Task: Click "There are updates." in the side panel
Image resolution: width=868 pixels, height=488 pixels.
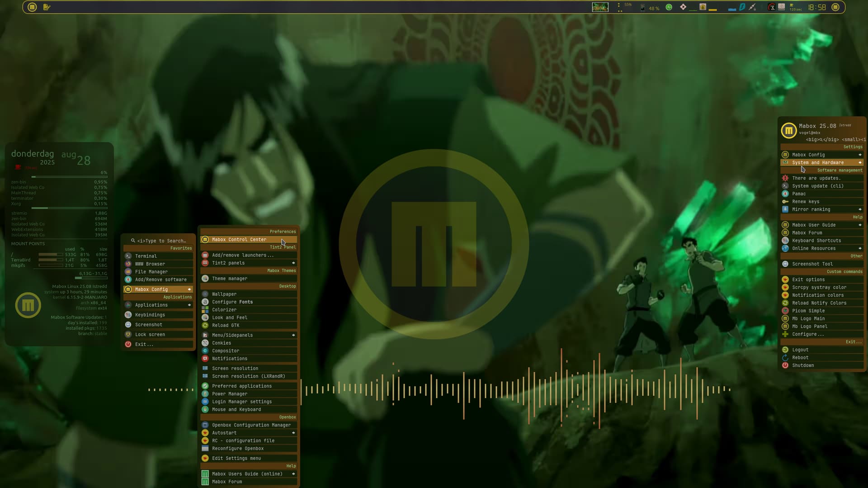Action: click(x=816, y=178)
